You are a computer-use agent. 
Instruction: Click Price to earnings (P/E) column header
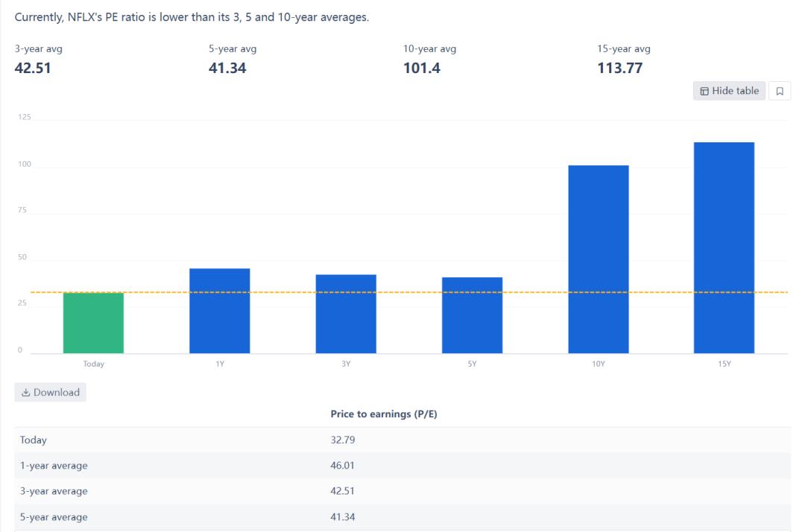pos(383,414)
